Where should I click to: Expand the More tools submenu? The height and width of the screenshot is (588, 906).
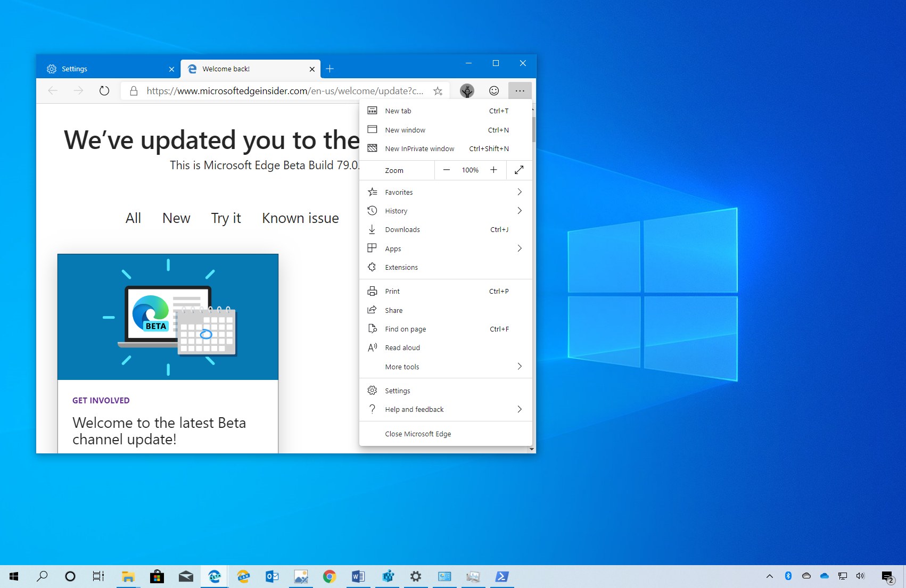click(x=446, y=367)
